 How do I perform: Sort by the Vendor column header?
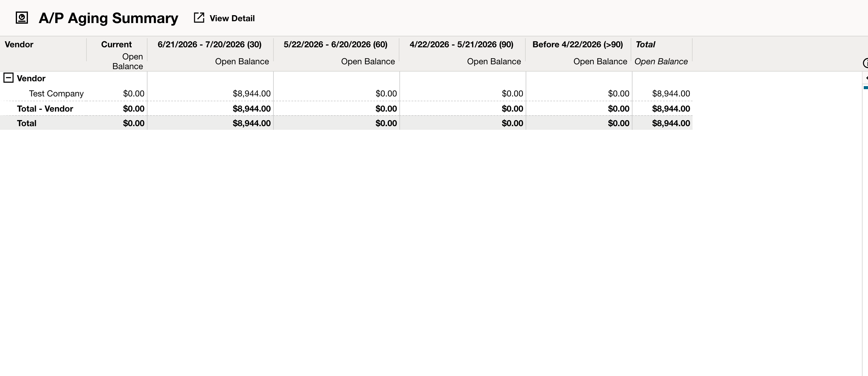point(19,45)
